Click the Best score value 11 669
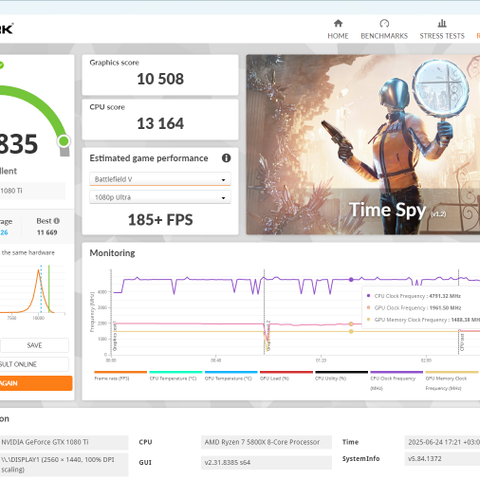The image size is (480, 480). click(x=47, y=232)
